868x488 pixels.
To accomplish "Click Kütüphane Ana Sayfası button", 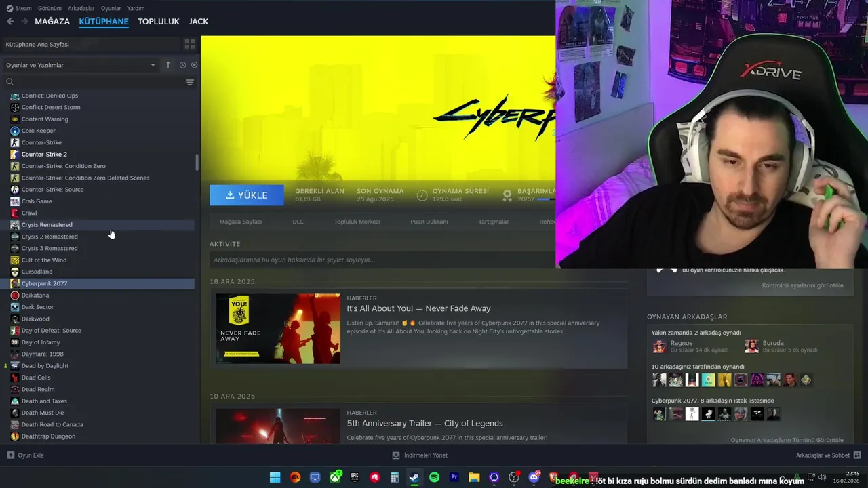I will [x=91, y=44].
